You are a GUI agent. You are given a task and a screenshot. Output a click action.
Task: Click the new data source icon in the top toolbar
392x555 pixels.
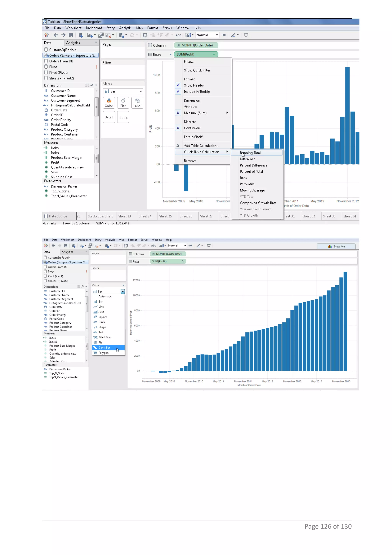tap(81, 35)
